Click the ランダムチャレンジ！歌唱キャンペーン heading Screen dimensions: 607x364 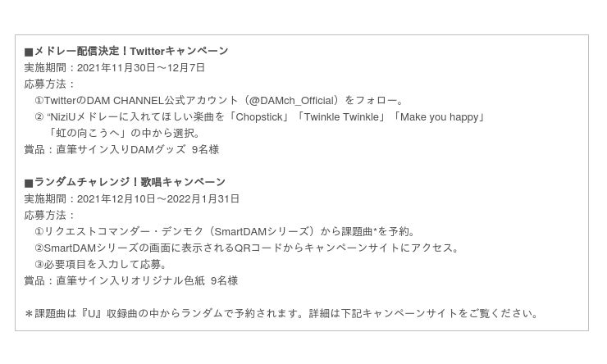tap(130, 182)
